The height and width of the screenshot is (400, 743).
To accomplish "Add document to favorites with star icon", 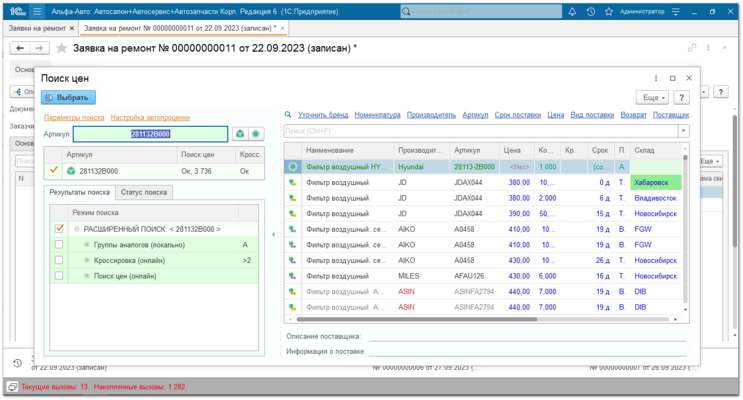I will (61, 48).
